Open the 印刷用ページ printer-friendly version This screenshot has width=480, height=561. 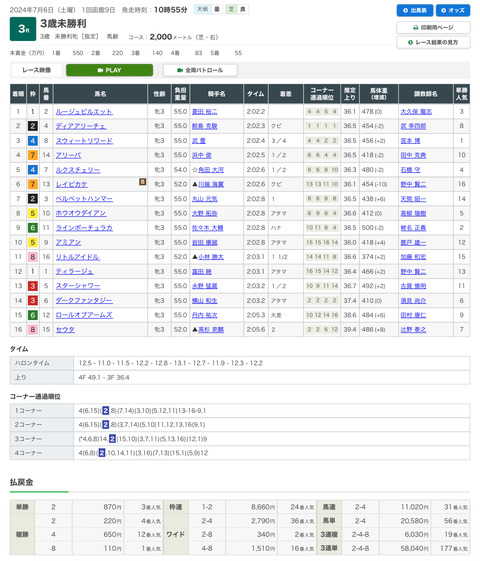pos(433,28)
